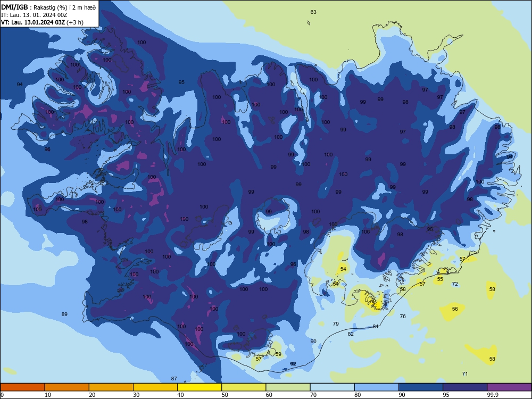
Task: Select the light green 60–70 legend swatch
Action: coord(288,387)
